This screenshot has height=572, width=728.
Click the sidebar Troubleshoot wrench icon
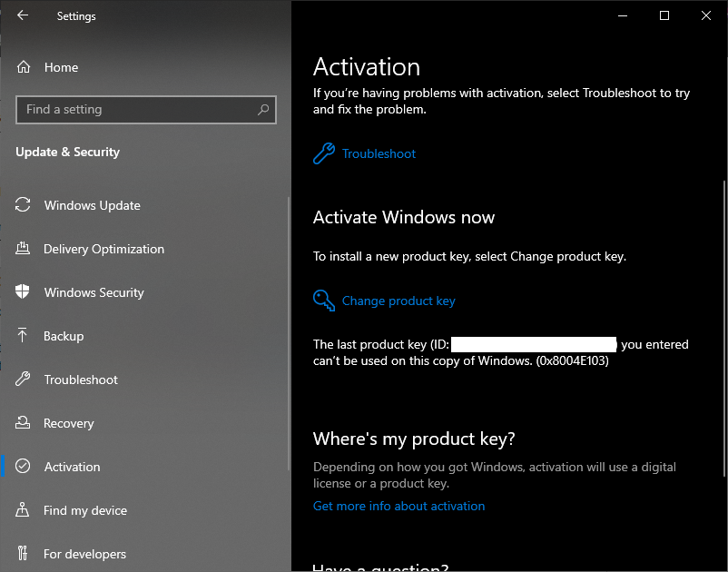23,379
